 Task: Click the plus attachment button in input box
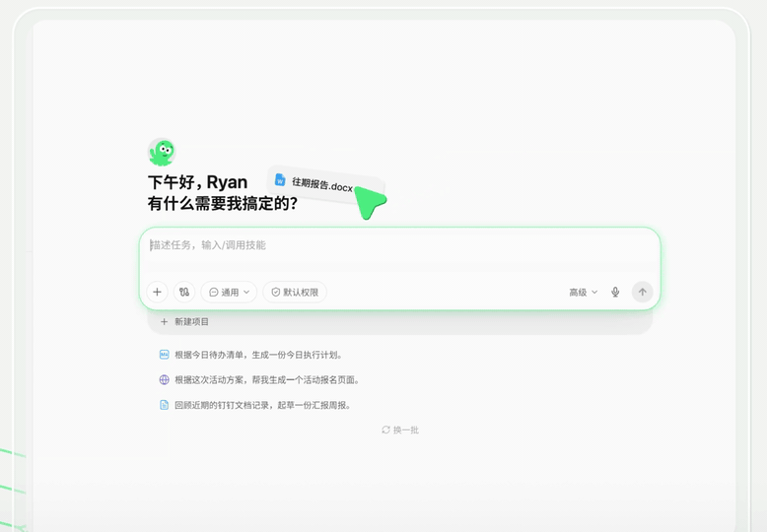tap(157, 292)
